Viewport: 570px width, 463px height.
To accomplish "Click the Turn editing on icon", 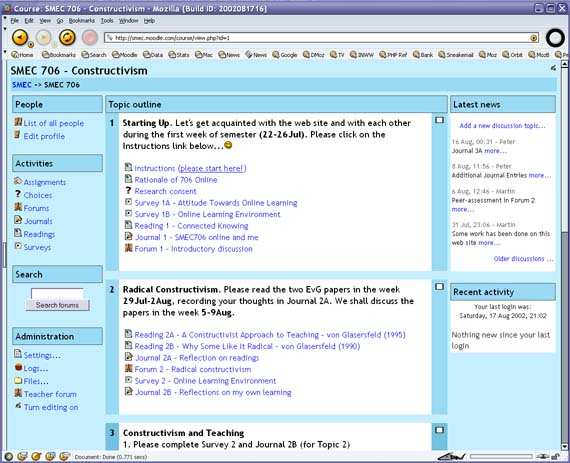I will (x=18, y=405).
